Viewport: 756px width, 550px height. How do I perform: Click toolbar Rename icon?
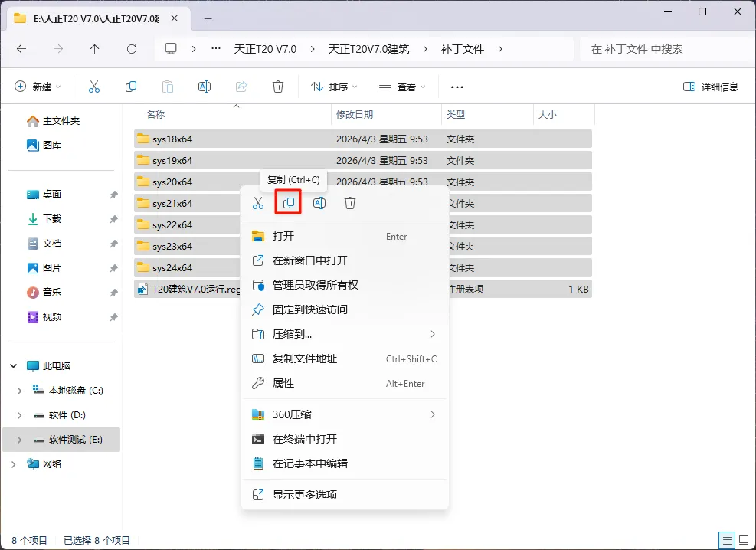[x=205, y=87]
